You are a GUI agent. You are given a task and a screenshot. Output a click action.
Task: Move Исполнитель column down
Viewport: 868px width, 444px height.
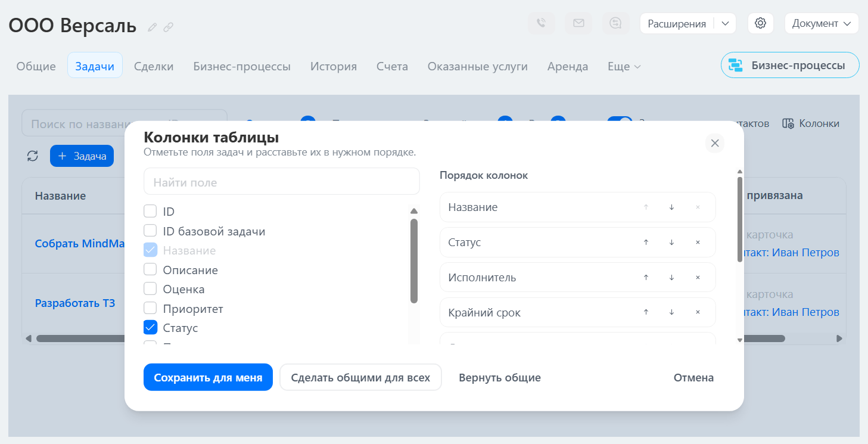671,278
